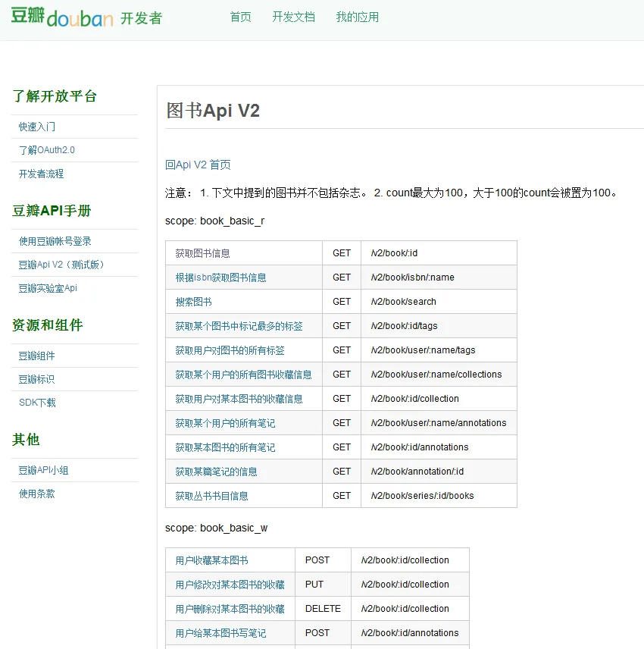
Task: Open 豆瓣API小组 sidebar link
Action: 43,470
